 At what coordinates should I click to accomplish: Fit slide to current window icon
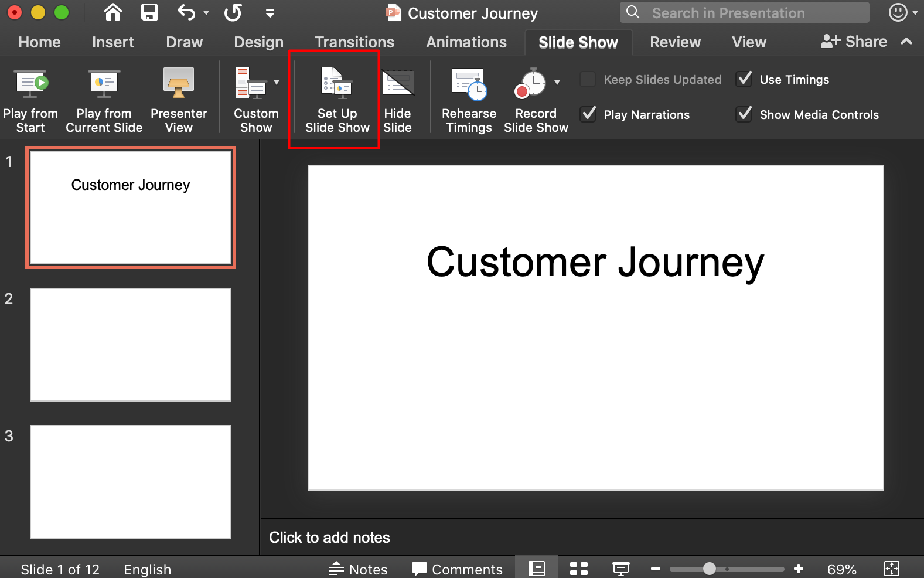tap(891, 569)
